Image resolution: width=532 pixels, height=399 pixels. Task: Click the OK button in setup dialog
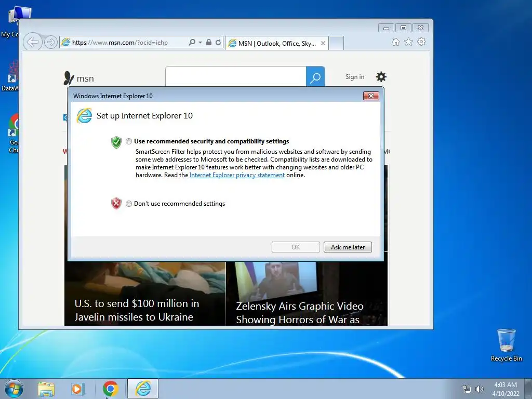tap(296, 247)
